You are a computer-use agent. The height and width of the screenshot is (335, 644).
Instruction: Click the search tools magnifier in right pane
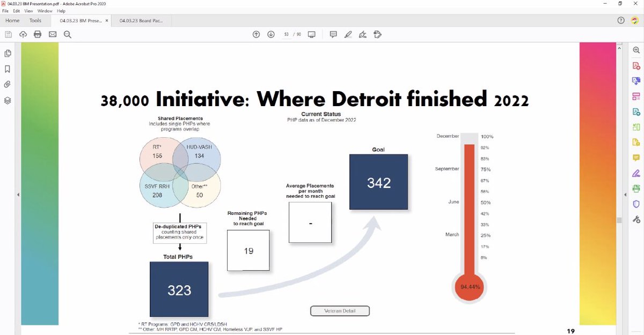click(636, 50)
